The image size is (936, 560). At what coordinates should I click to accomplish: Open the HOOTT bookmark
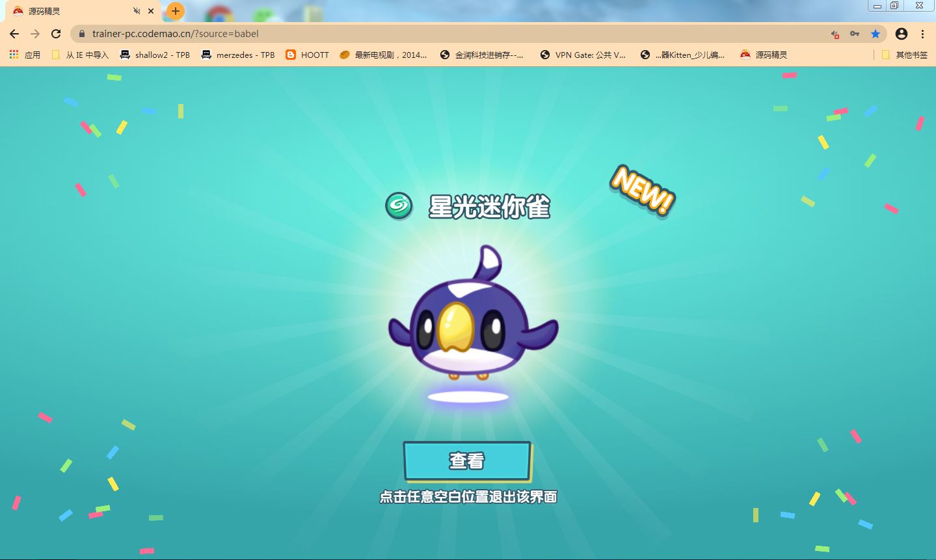pyautogui.click(x=308, y=55)
